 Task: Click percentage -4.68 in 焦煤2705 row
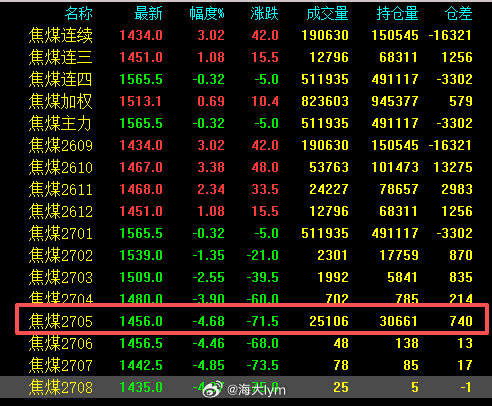209,321
